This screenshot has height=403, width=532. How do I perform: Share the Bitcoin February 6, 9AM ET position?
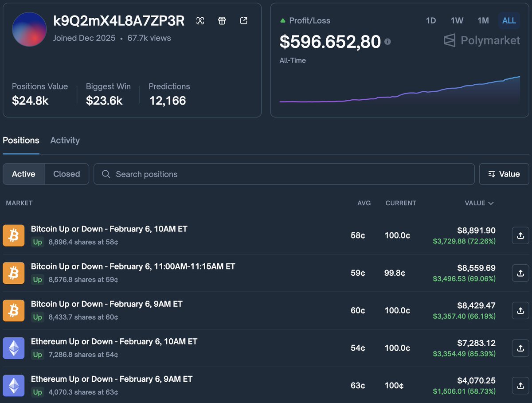click(520, 311)
